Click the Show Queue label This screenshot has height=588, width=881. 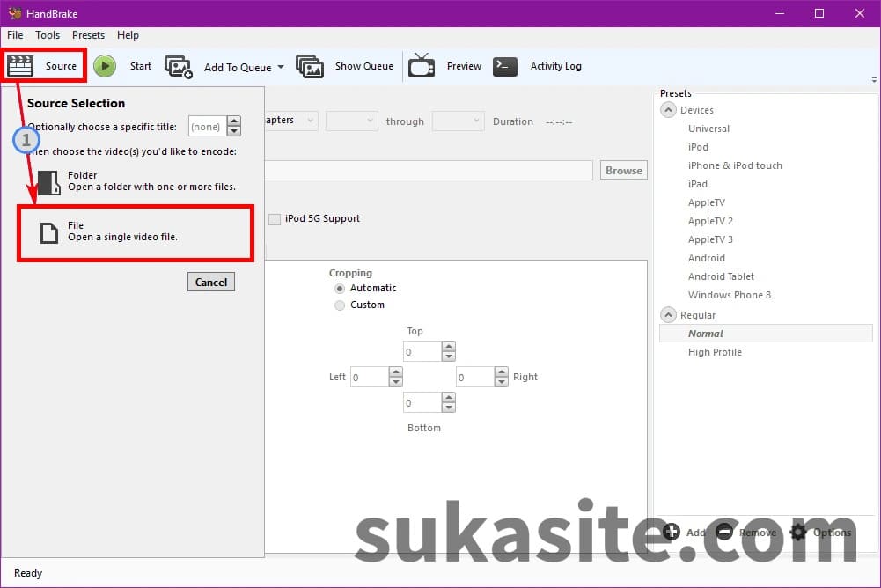click(x=364, y=66)
